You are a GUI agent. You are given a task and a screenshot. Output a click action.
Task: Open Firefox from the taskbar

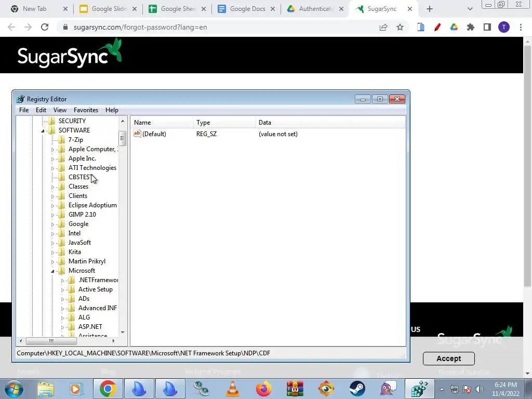pos(263,389)
